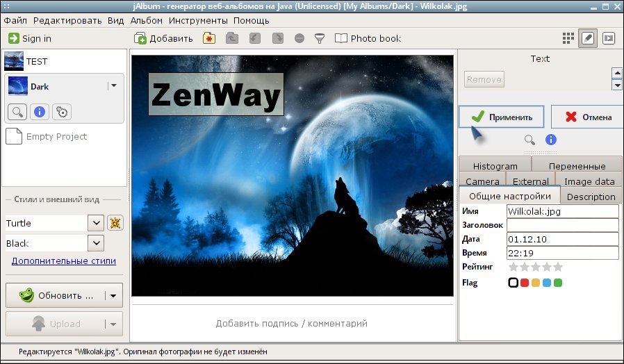
Task: Open the Инструменты menu
Action: pyautogui.click(x=198, y=21)
